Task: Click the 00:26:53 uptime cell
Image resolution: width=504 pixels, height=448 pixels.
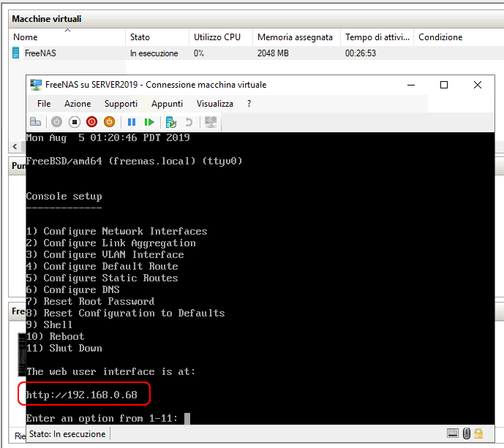Action: 361,53
